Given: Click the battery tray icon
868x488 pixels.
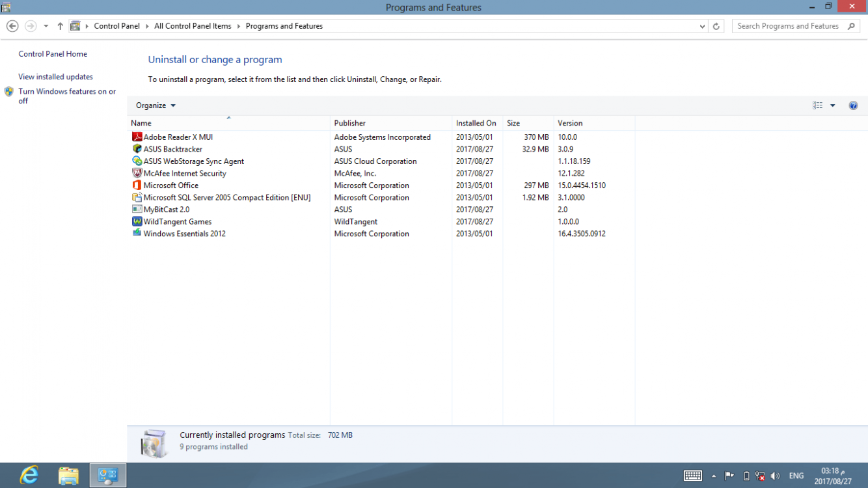Looking at the screenshot, I should point(746,476).
